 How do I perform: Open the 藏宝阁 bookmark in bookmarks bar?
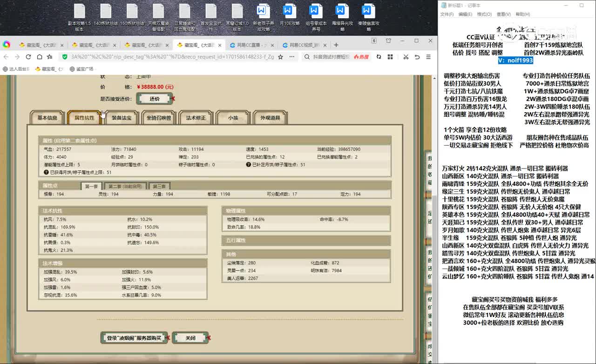[48, 69]
